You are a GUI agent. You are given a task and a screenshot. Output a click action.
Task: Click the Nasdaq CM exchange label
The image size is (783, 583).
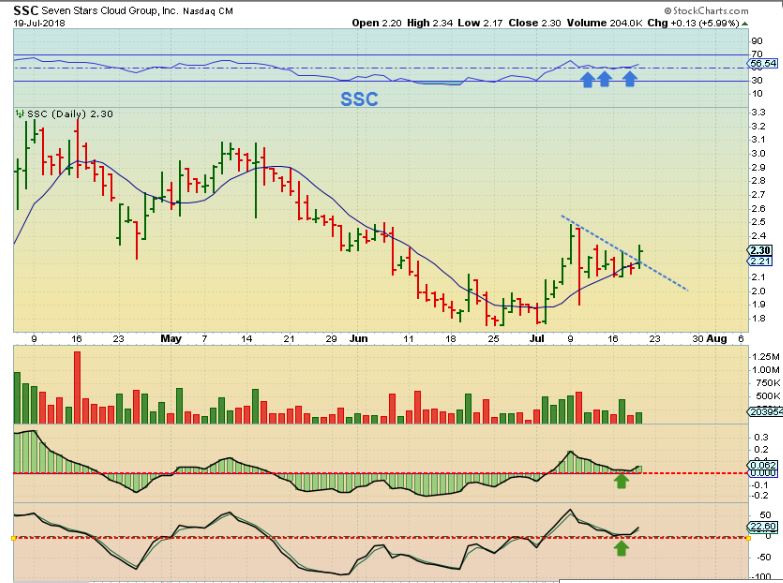point(208,11)
